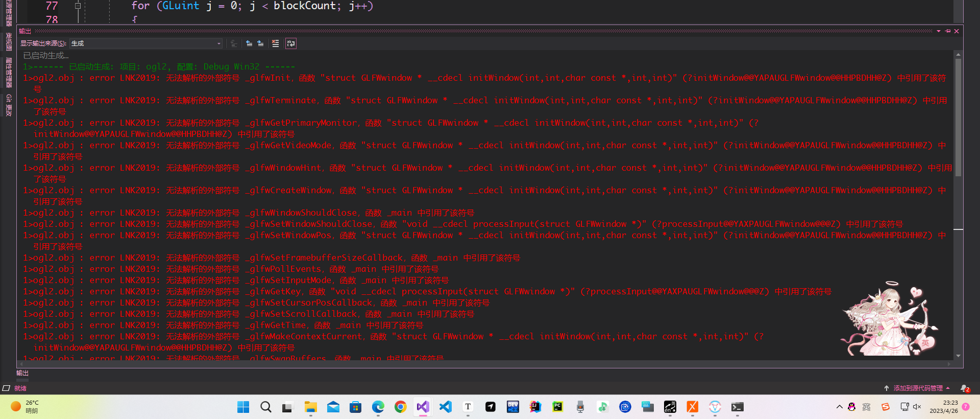This screenshot has width=980, height=419.
Task: Open IntelliJ IDEA from the taskbar
Action: 535,407
